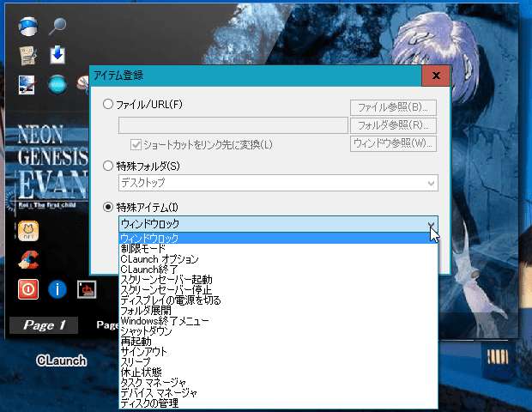Launch the dark stamp-window icon beside info
Viewport: 532px width, 412px height.
coord(87,289)
